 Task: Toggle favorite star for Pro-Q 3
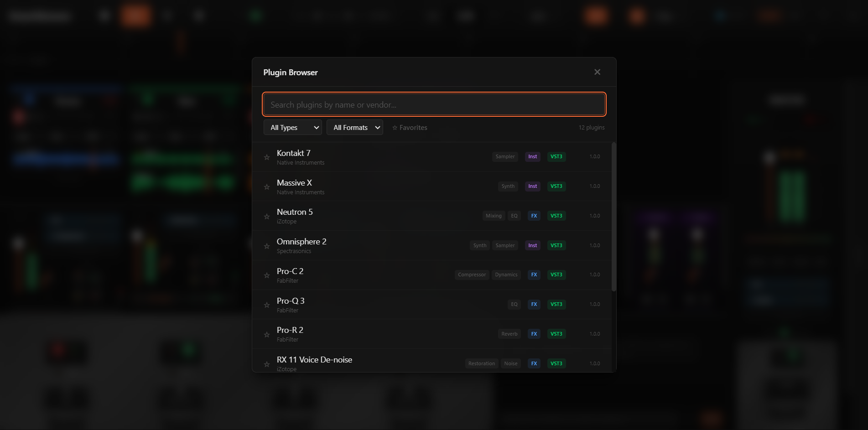267,305
